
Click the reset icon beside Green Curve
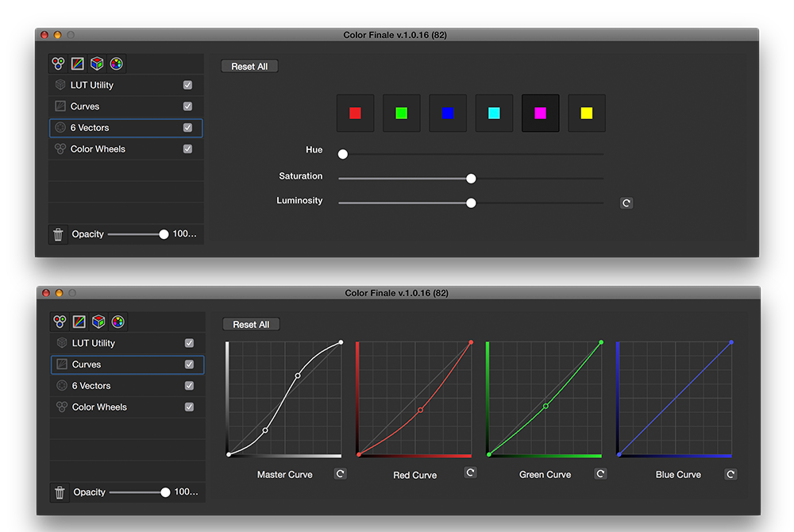pyautogui.click(x=600, y=473)
